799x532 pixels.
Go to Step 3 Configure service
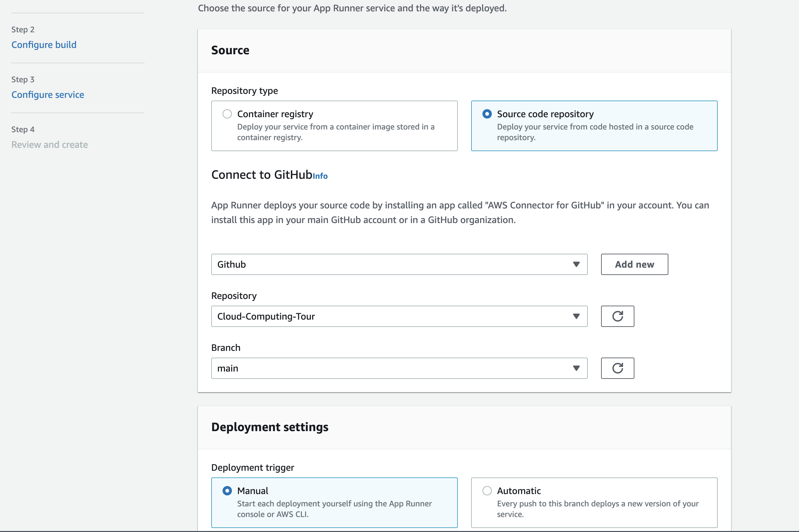(x=48, y=95)
